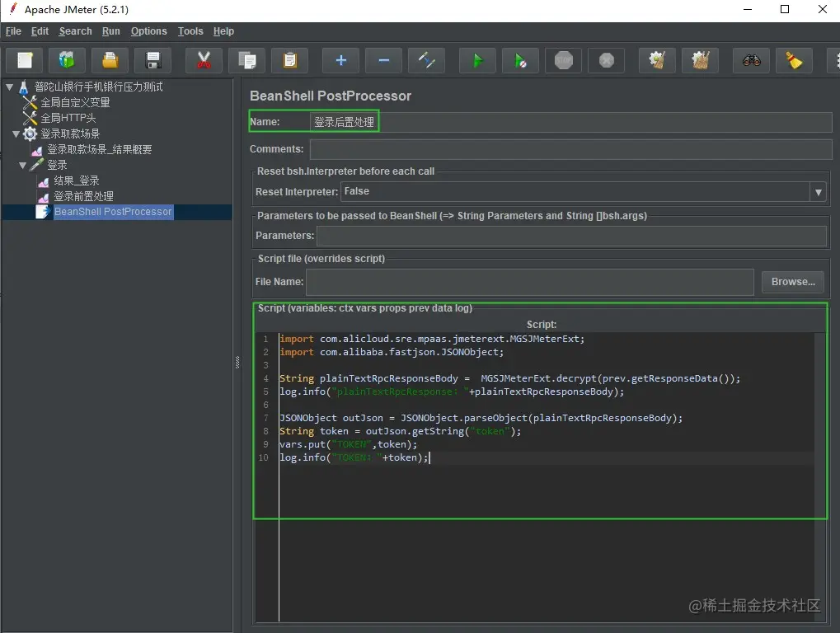The width and height of the screenshot is (840, 633).
Task: Click the Paste clipboard icon
Action: pyautogui.click(x=289, y=60)
